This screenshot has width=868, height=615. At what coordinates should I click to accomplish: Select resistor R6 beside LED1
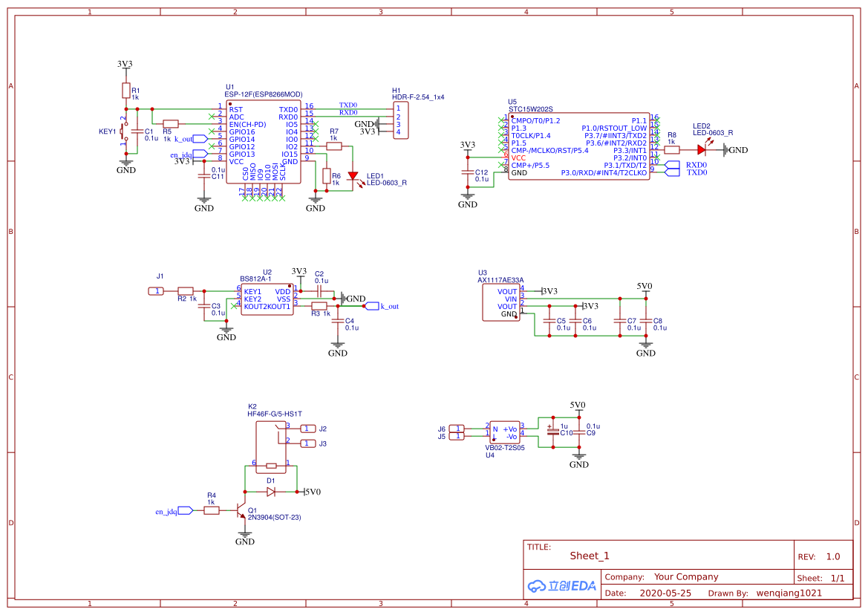(x=327, y=176)
